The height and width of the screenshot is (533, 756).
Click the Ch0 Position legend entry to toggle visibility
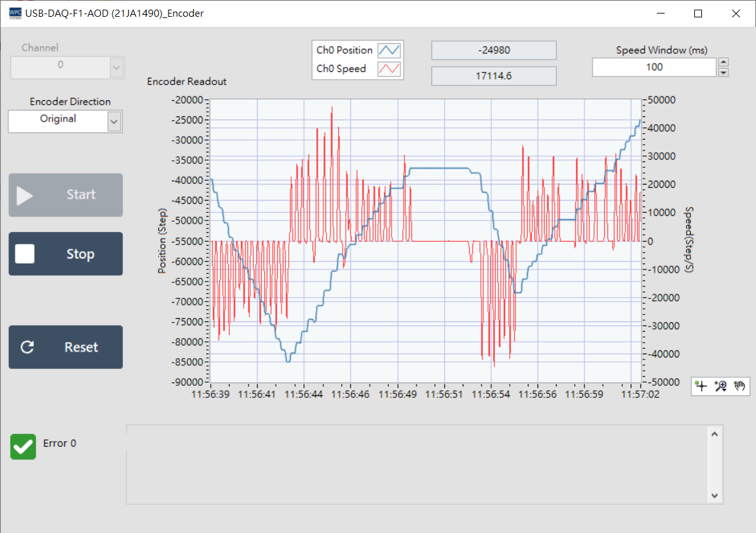click(345, 50)
